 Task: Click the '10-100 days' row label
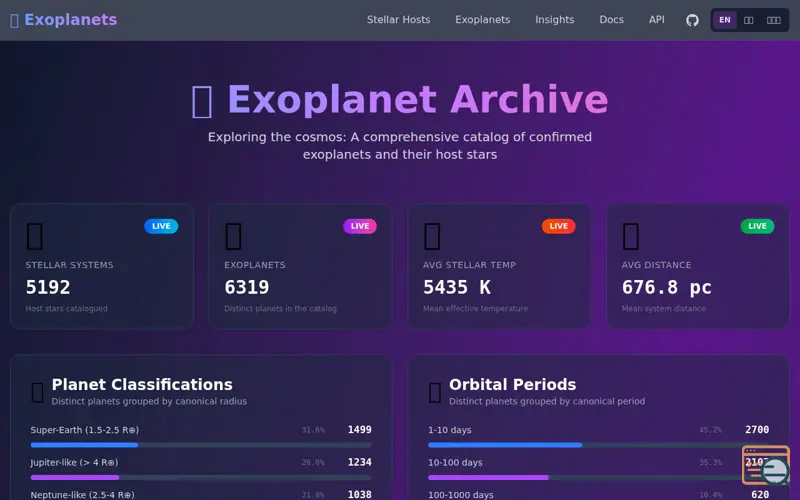coord(455,462)
